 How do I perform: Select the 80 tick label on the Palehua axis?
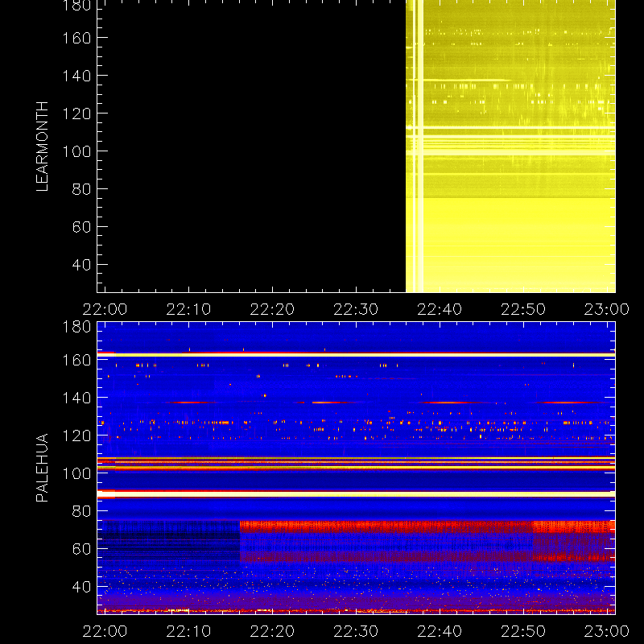[81, 511]
